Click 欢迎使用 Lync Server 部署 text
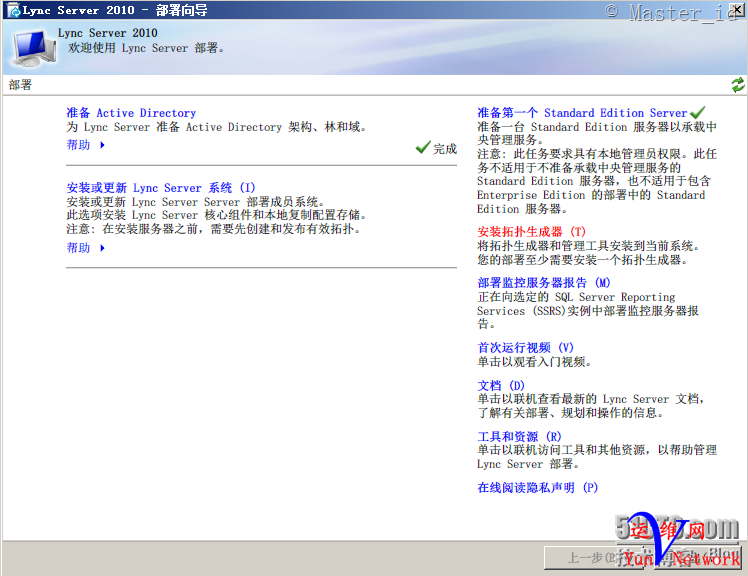The width and height of the screenshot is (748, 576). tap(146, 48)
